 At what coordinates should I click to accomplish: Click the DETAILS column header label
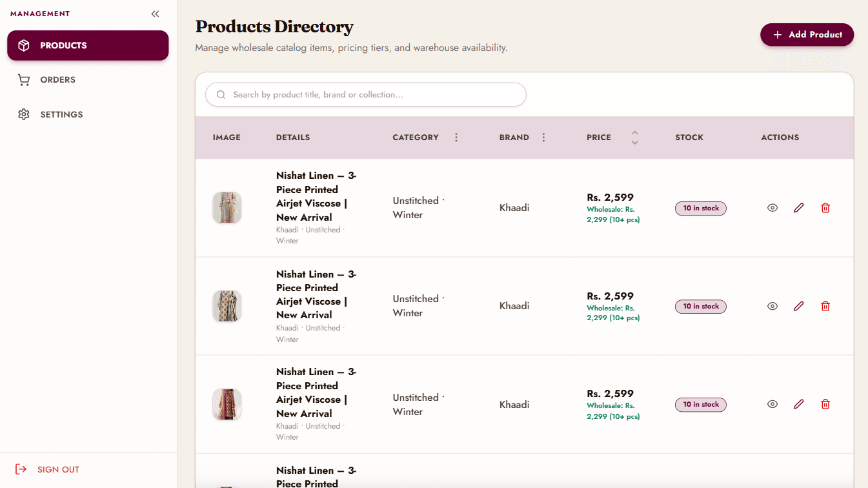(x=293, y=137)
